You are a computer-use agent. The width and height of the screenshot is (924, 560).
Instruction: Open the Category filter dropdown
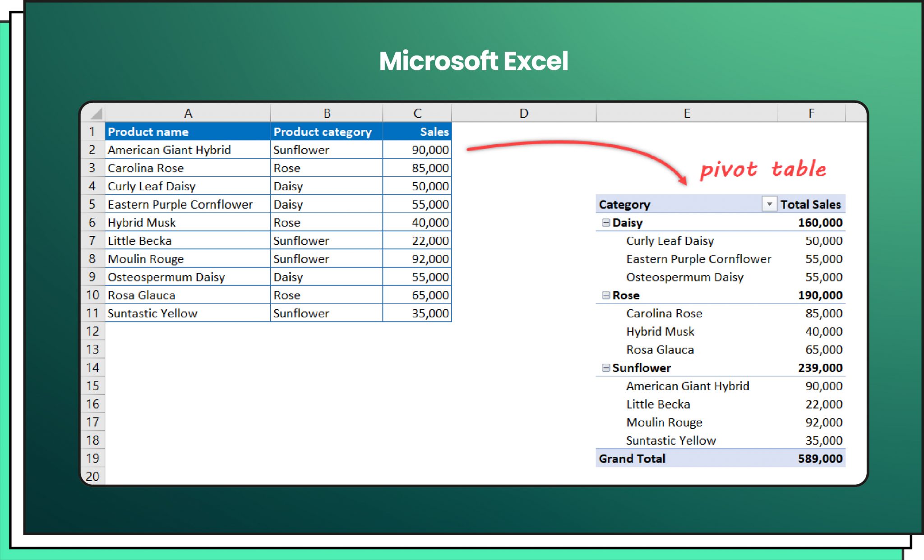tap(769, 204)
